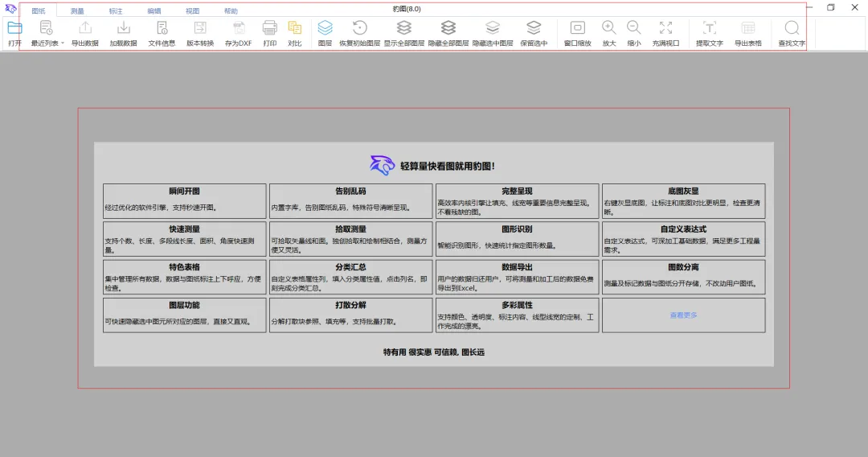Open the 标注 annotation tab
Image resolution: width=868 pixels, height=457 pixels.
click(x=116, y=11)
